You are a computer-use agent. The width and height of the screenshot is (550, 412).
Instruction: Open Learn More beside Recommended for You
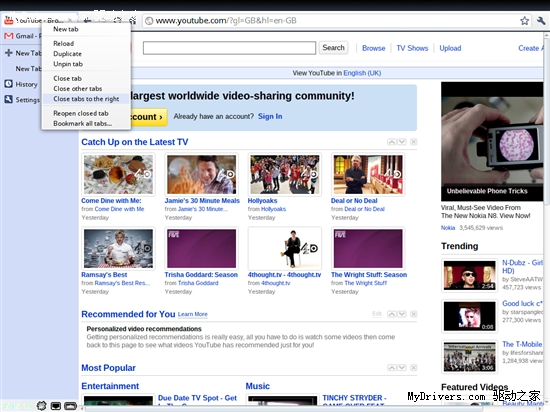[x=193, y=314]
